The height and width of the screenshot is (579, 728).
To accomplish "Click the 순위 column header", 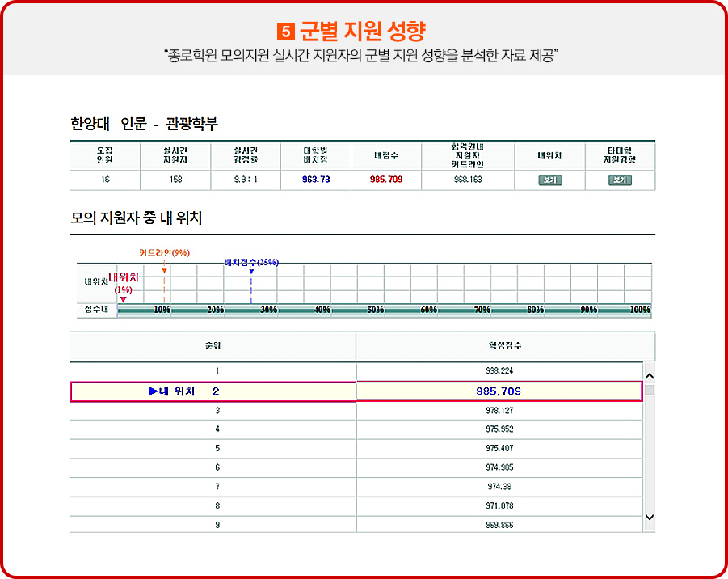I will click(x=213, y=345).
